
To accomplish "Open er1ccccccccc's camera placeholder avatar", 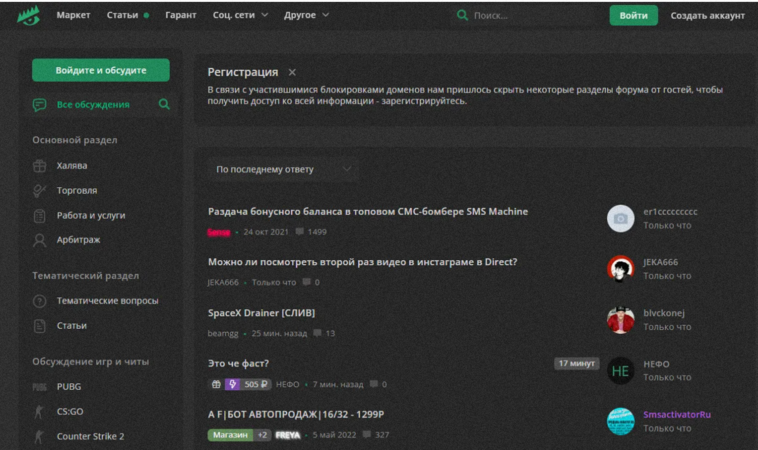I will [621, 218].
